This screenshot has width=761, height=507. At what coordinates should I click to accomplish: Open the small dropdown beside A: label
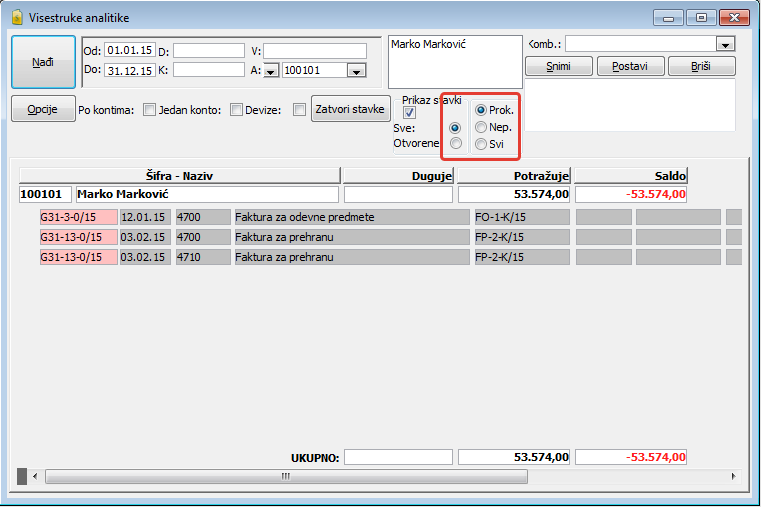click(x=270, y=70)
